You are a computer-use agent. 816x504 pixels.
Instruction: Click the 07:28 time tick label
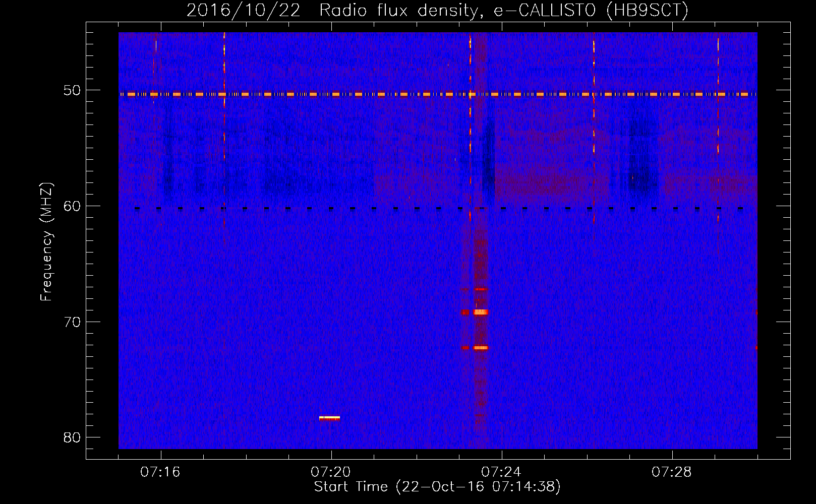coord(672,472)
